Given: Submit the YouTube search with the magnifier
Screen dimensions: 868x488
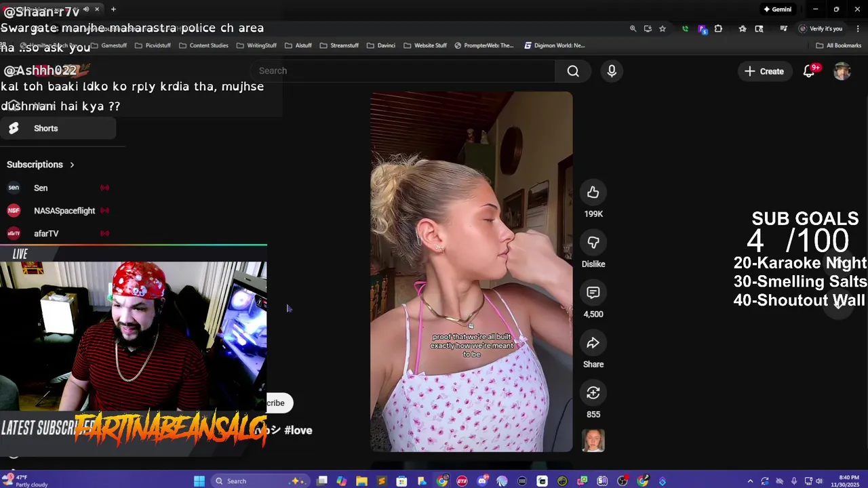Looking at the screenshot, I should point(573,70).
